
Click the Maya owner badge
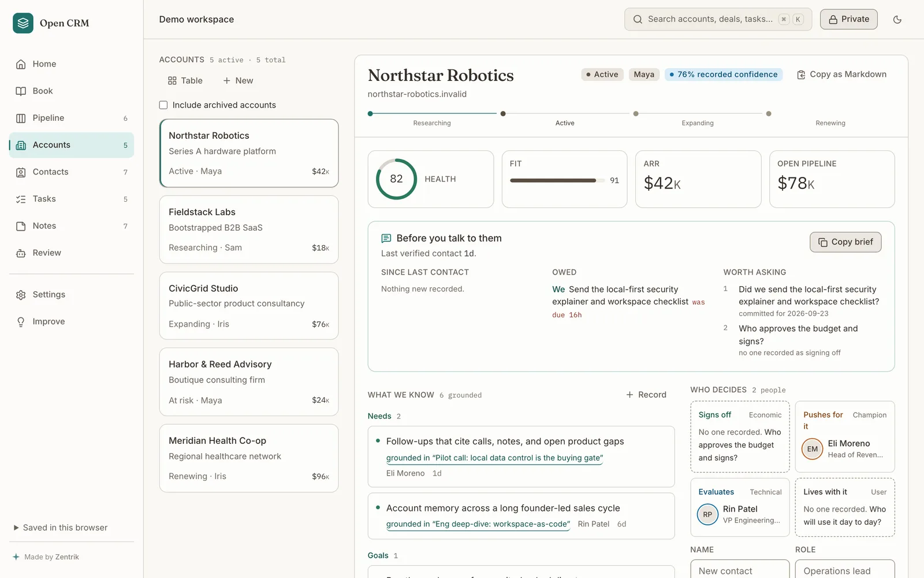tap(644, 75)
